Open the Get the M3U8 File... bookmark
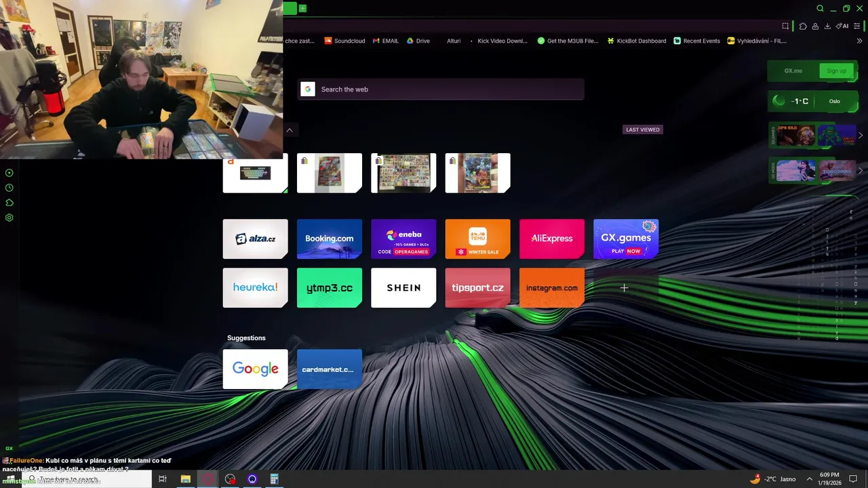Viewport: 868px width, 488px height. tap(568, 41)
